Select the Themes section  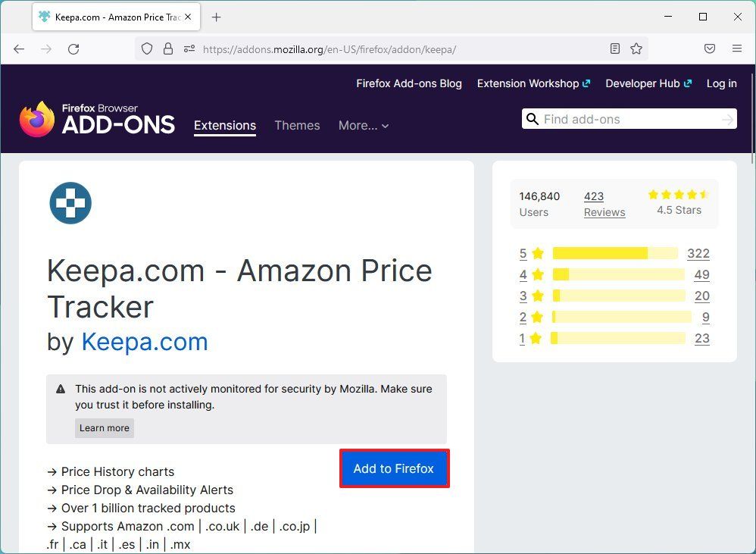click(297, 126)
